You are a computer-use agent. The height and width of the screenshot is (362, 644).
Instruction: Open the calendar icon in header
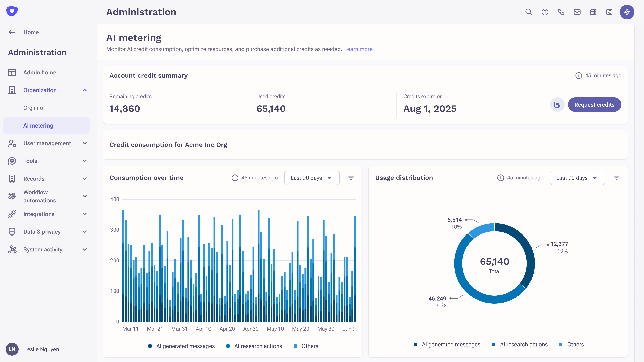(x=593, y=12)
